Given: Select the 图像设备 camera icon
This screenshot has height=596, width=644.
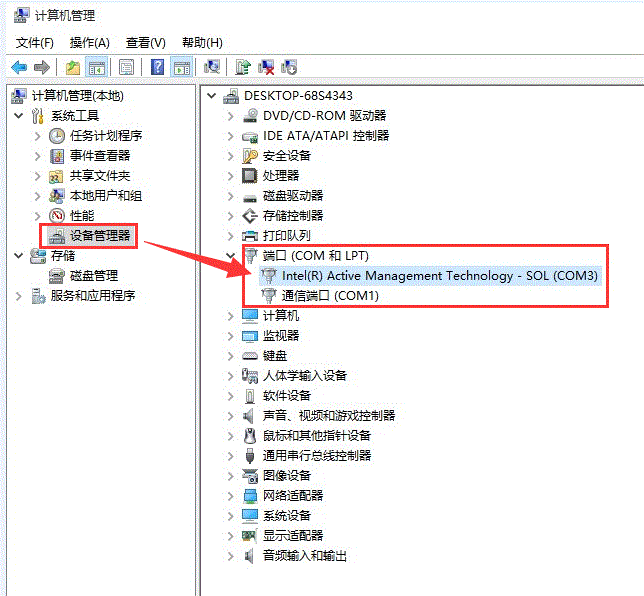Looking at the screenshot, I should (x=250, y=476).
